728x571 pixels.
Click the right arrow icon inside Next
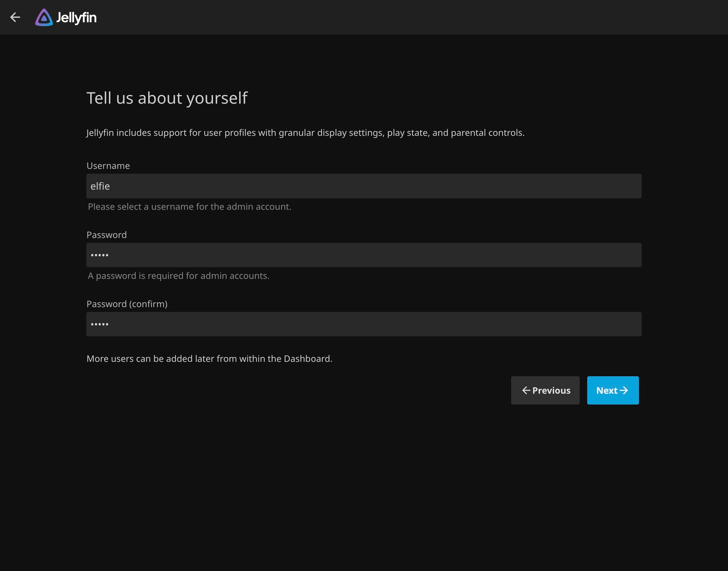[x=624, y=390]
